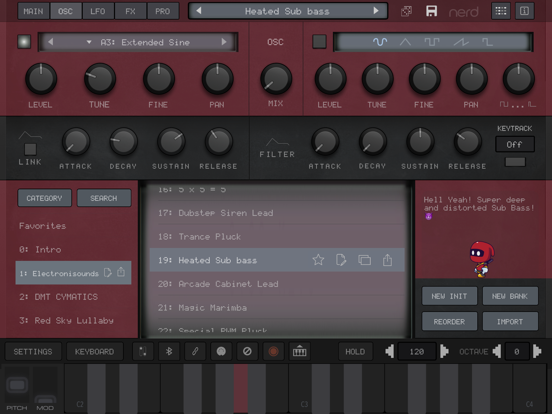The image size is (552, 414).
Task: Select preset 20: Arcade Cabinet Lead
Action: 277,284
